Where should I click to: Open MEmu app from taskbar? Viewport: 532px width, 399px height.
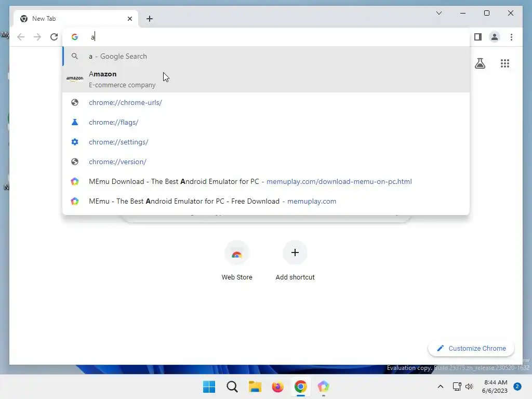pos(323,387)
